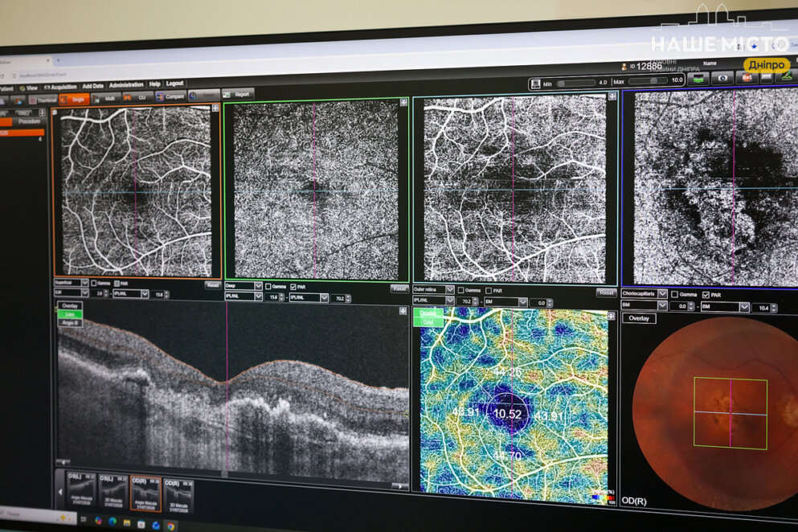Click the patient ID person icon
Viewport: 798px width, 532px height.
(624, 68)
